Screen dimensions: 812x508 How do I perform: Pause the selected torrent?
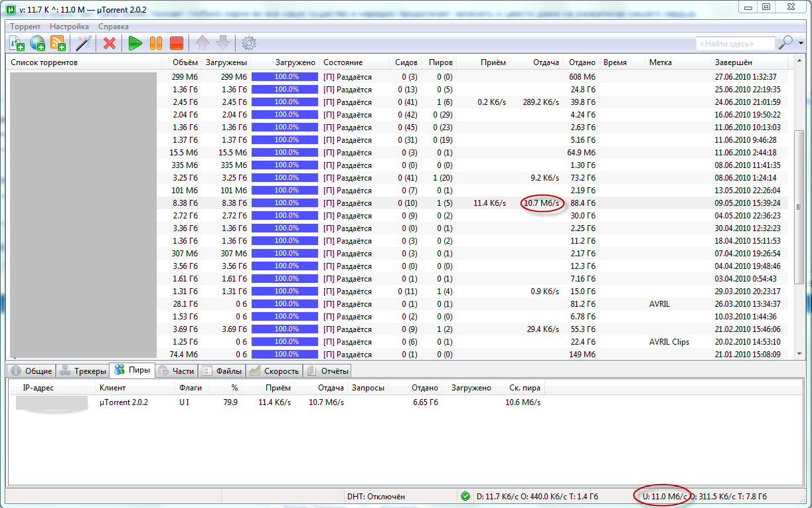(x=155, y=43)
